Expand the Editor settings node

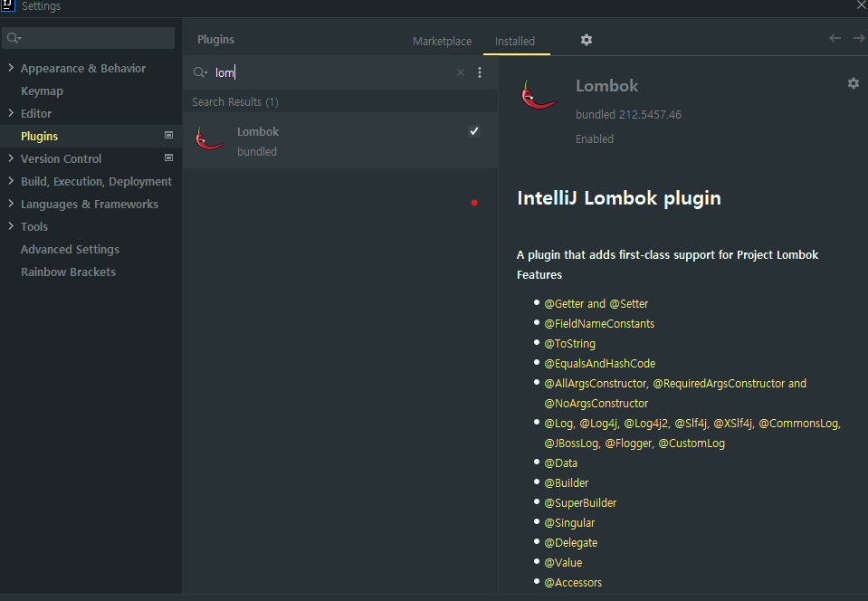(x=11, y=113)
